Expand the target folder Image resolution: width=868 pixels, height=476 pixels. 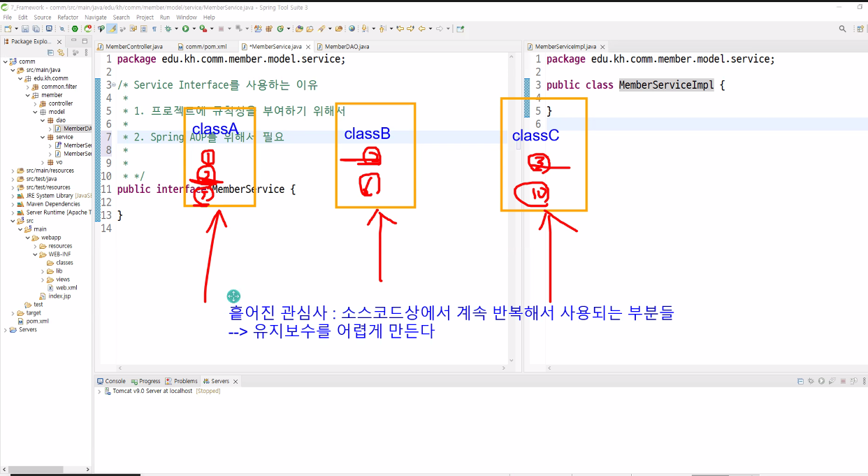point(13,313)
